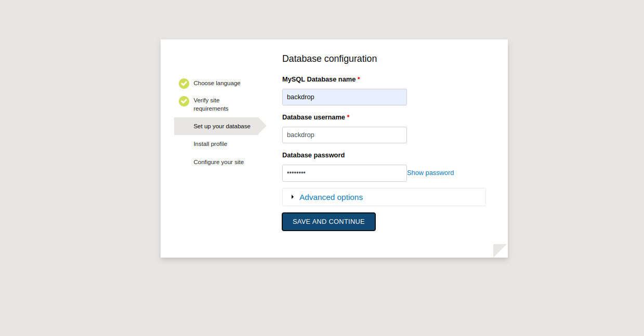Image resolution: width=644 pixels, height=336 pixels.
Task: Click the MySQL Database name label
Action: point(319,79)
